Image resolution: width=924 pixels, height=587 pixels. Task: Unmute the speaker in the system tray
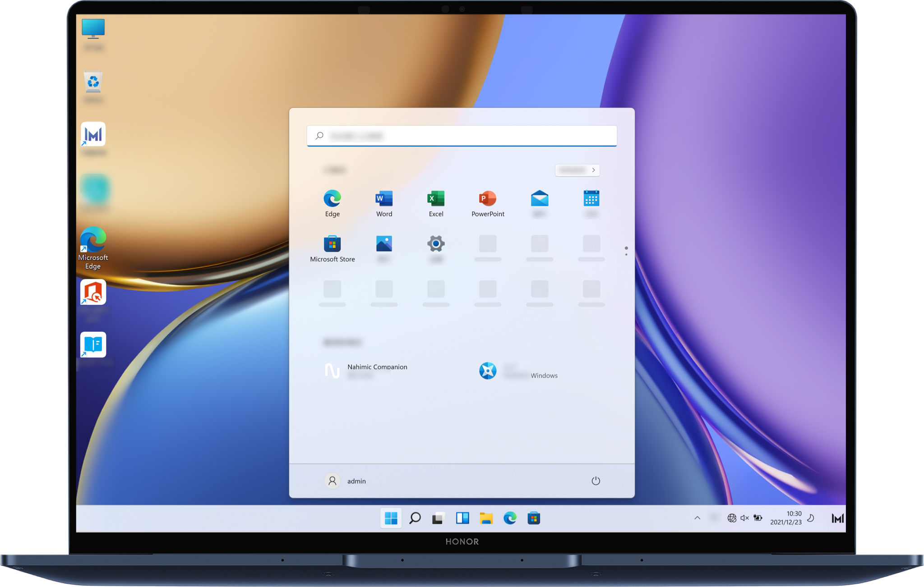[744, 518]
